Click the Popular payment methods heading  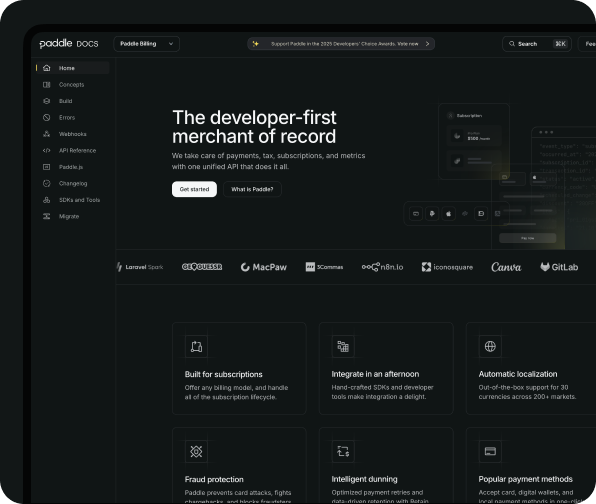click(525, 479)
